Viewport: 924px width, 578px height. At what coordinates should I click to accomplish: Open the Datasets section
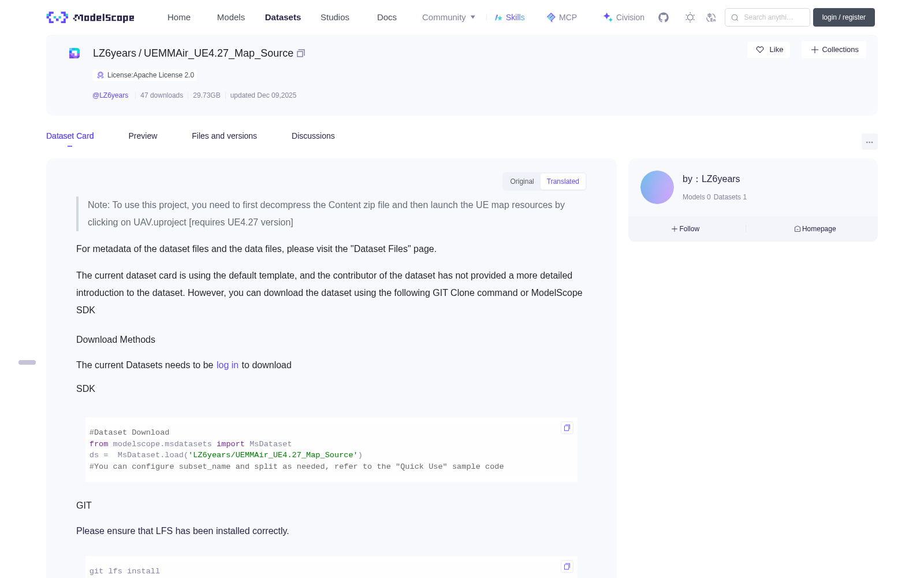(x=283, y=17)
